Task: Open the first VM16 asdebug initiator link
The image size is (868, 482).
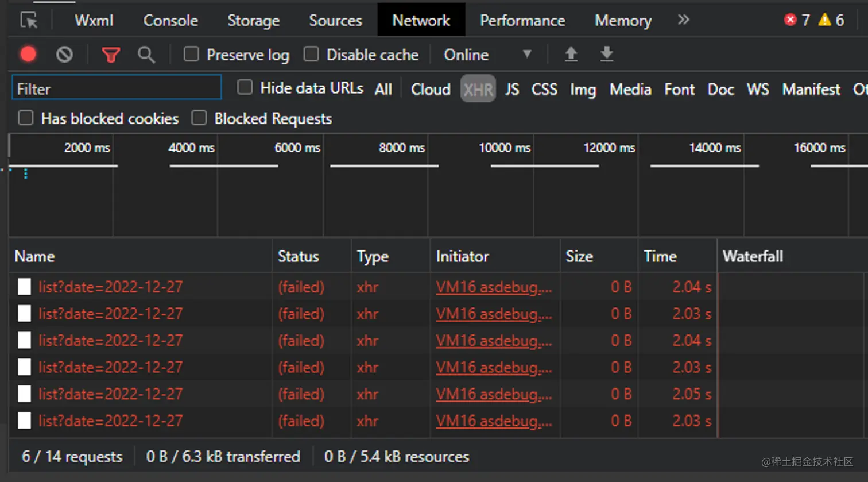Action: [x=493, y=287]
